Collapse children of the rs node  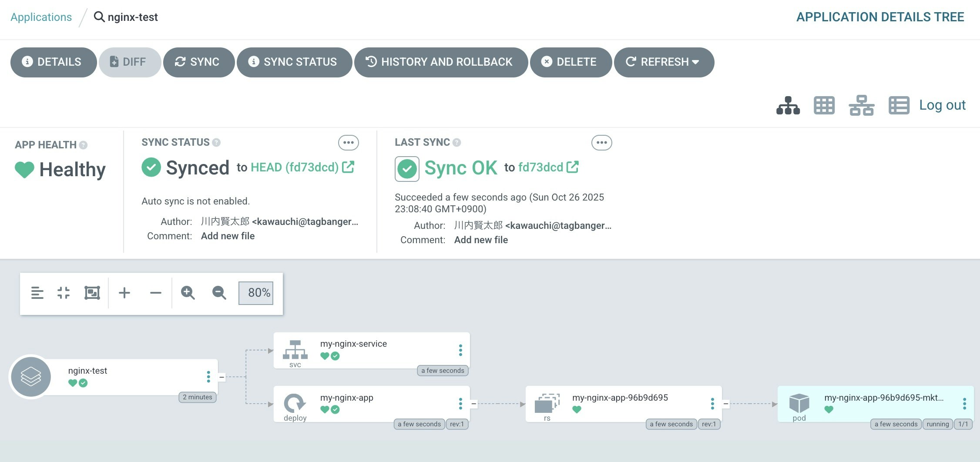click(726, 404)
